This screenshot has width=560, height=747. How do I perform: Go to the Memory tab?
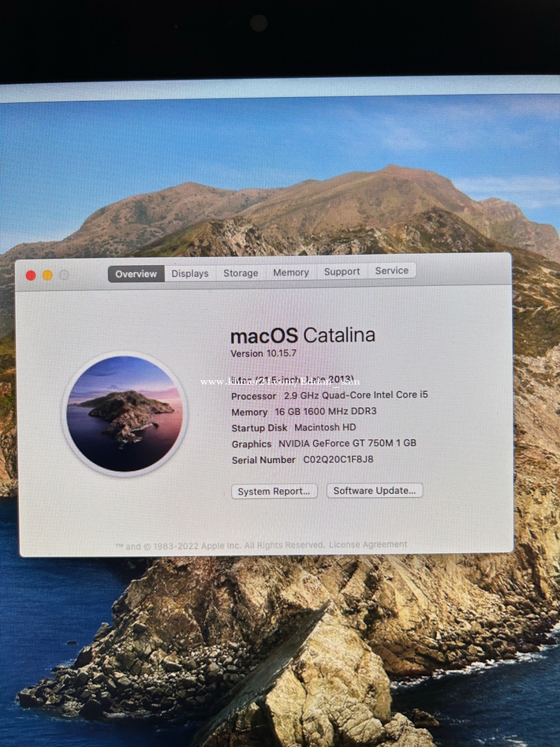click(x=291, y=272)
